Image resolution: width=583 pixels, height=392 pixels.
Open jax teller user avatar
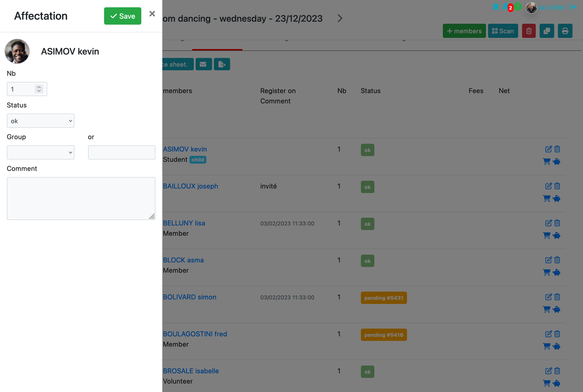pyautogui.click(x=531, y=8)
